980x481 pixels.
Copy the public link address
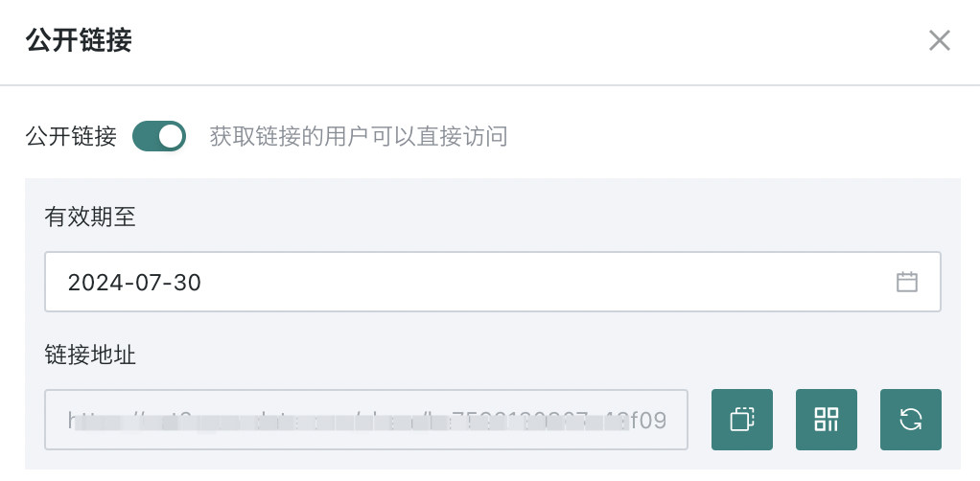[x=741, y=420]
